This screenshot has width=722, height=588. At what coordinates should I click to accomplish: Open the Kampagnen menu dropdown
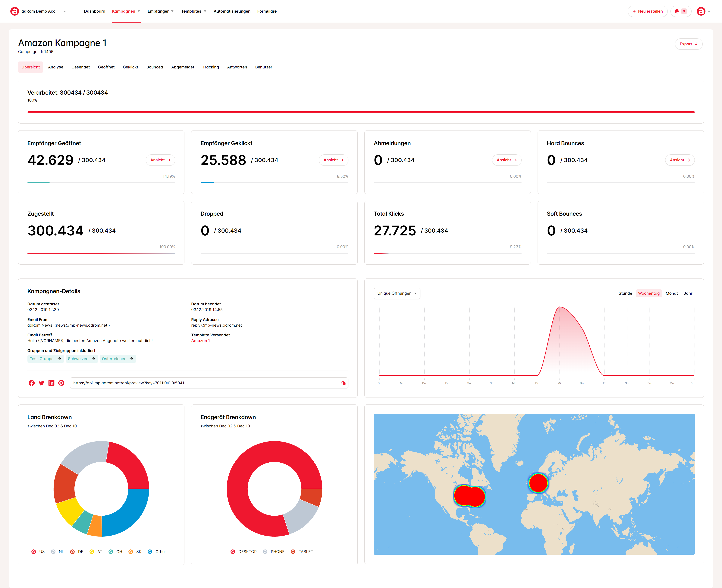139,11
